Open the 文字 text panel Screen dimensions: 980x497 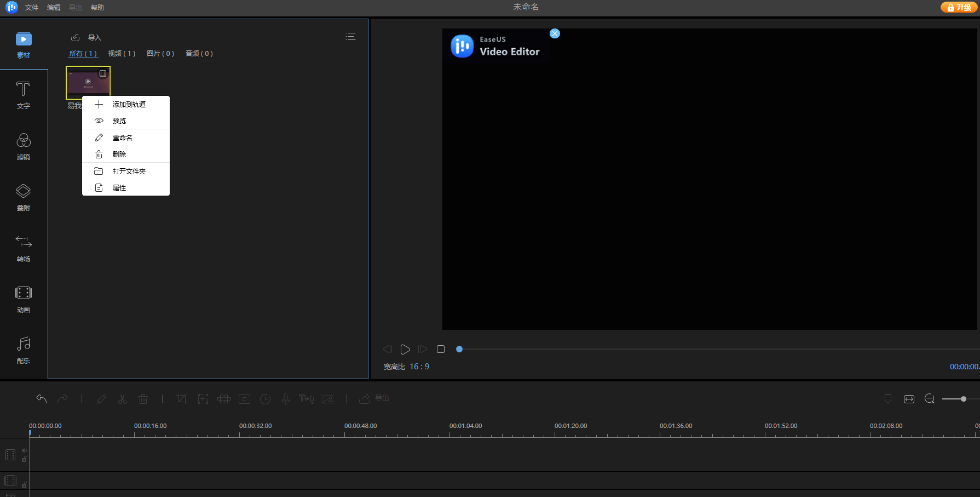click(x=23, y=95)
